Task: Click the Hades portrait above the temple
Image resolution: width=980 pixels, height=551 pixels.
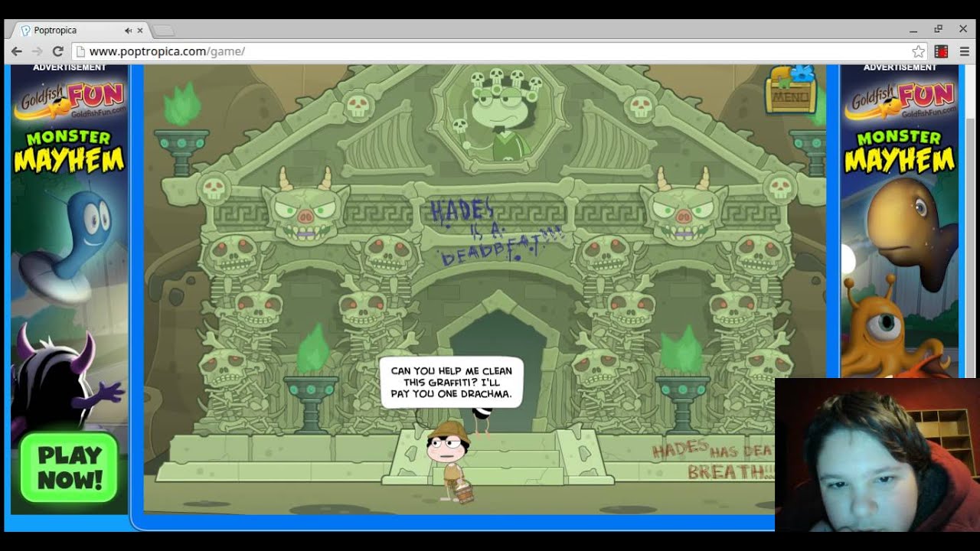Action: (x=499, y=115)
